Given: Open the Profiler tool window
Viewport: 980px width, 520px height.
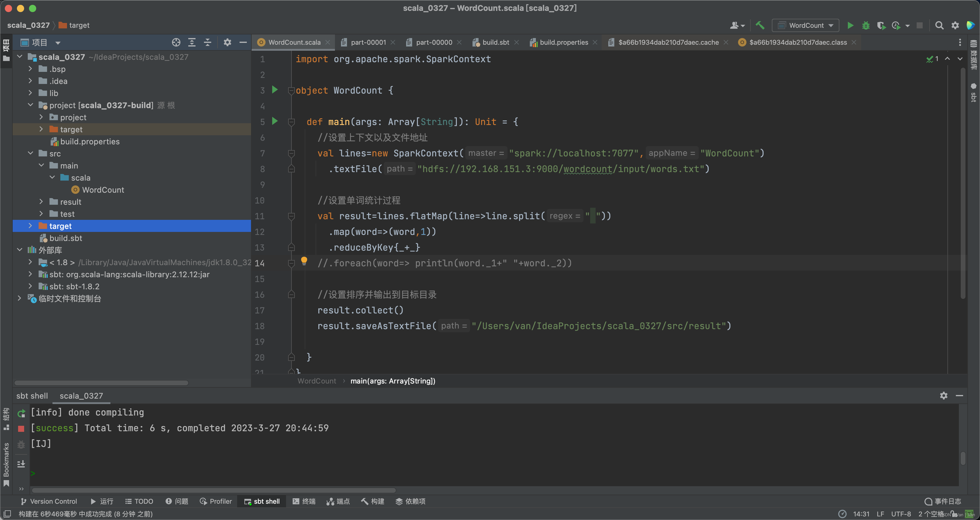Looking at the screenshot, I should (216, 501).
